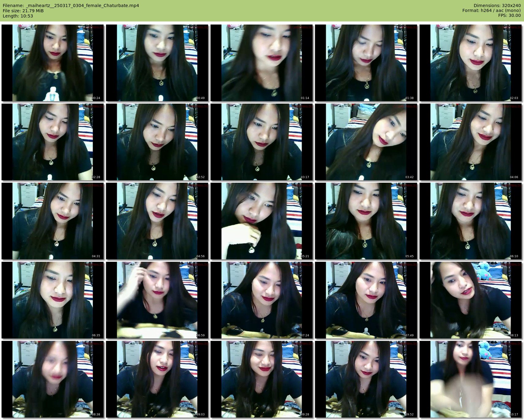Select the frame at 00:49
Image resolution: width=524 pixels, height=420 pixels.
tap(157, 63)
